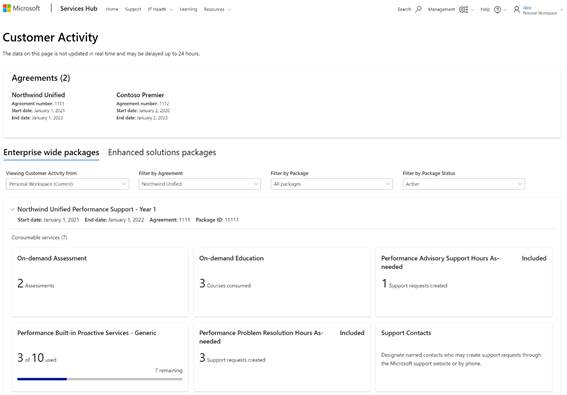This screenshot has height=395, width=567.
Task: Select the Northwind Unified agreement
Action: (38, 95)
